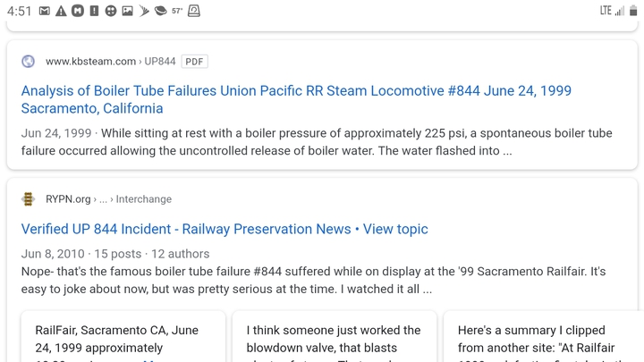Open the RailFair Sacramento CA post card

(x=123, y=337)
